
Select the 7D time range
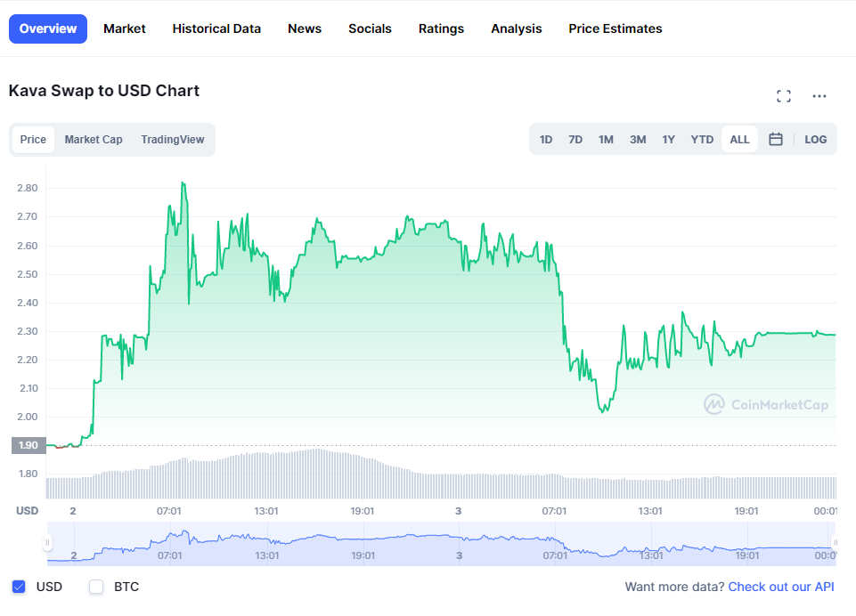(575, 139)
